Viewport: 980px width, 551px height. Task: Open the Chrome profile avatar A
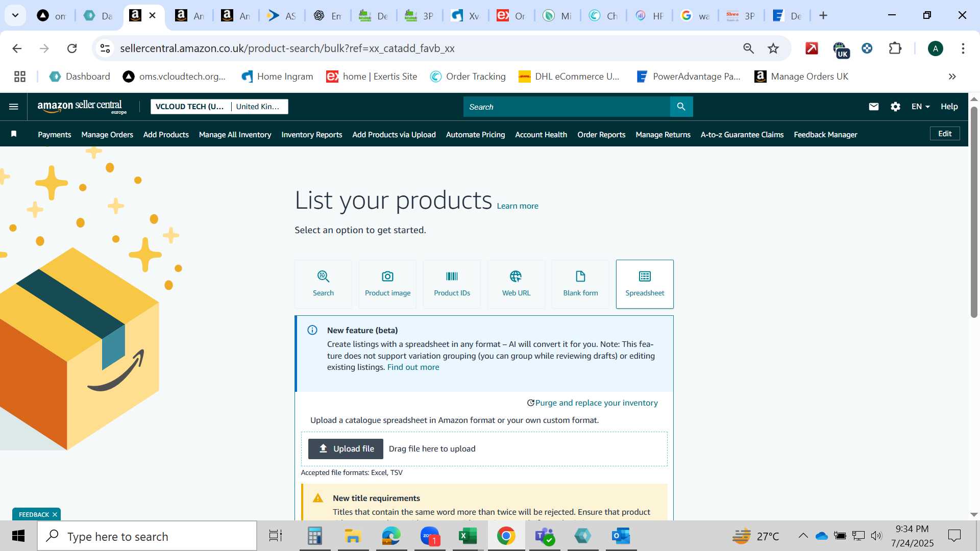click(935, 48)
